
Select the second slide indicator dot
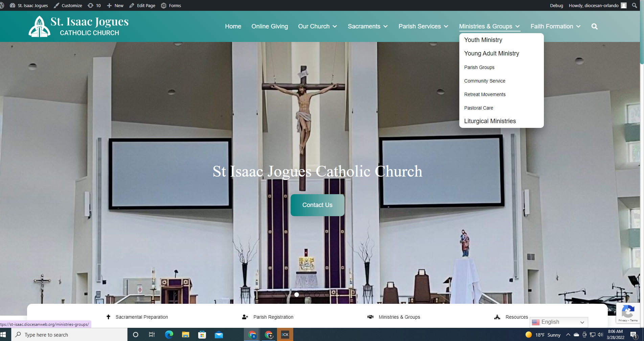[x=307, y=295]
